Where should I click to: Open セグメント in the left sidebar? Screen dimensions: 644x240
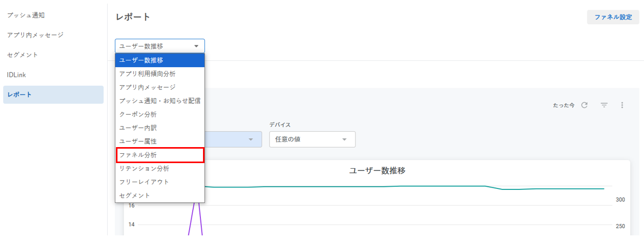pyautogui.click(x=54, y=54)
